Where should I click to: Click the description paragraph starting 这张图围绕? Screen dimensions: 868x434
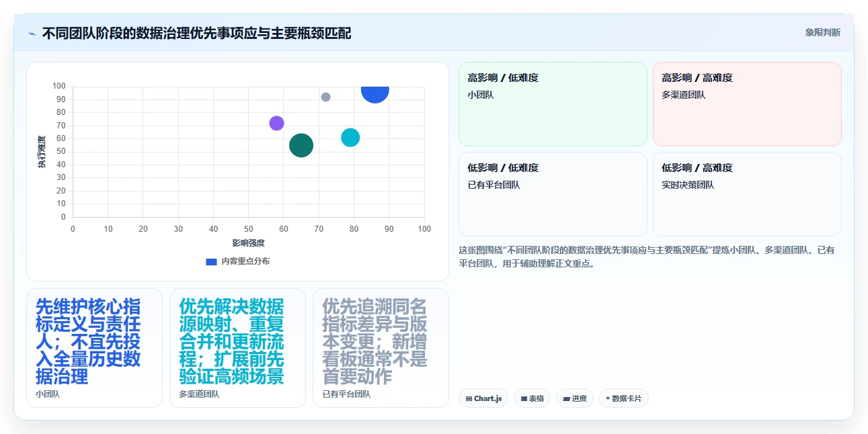647,257
